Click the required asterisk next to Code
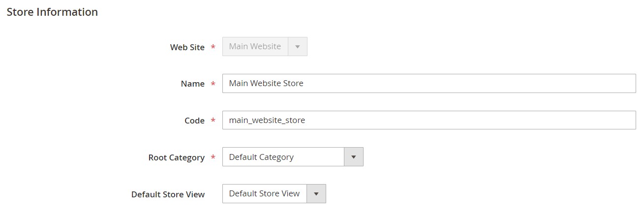 coord(213,121)
